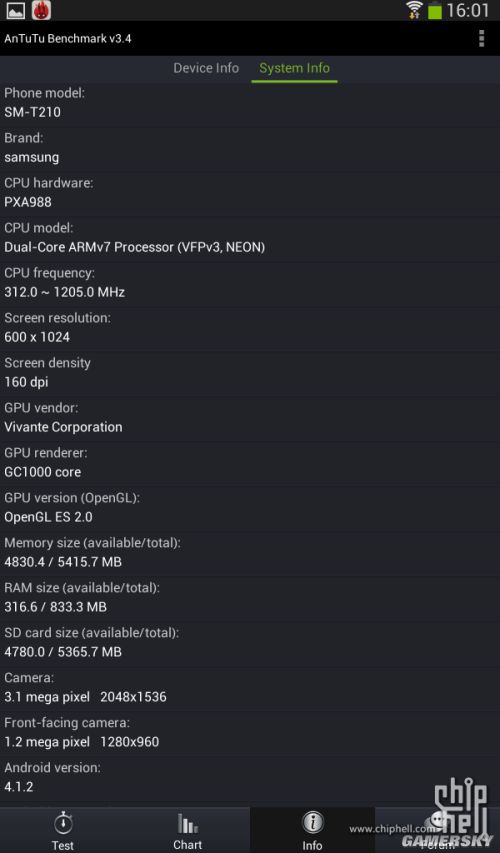This screenshot has height=853, width=500.
Task: Tap the AnTuTu notification icon in status bar
Action: [41, 10]
